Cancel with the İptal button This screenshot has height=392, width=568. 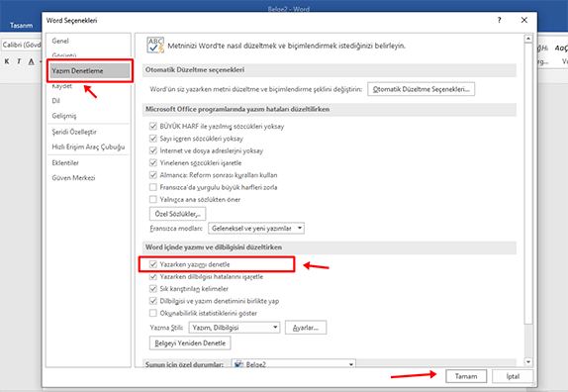[513, 376]
